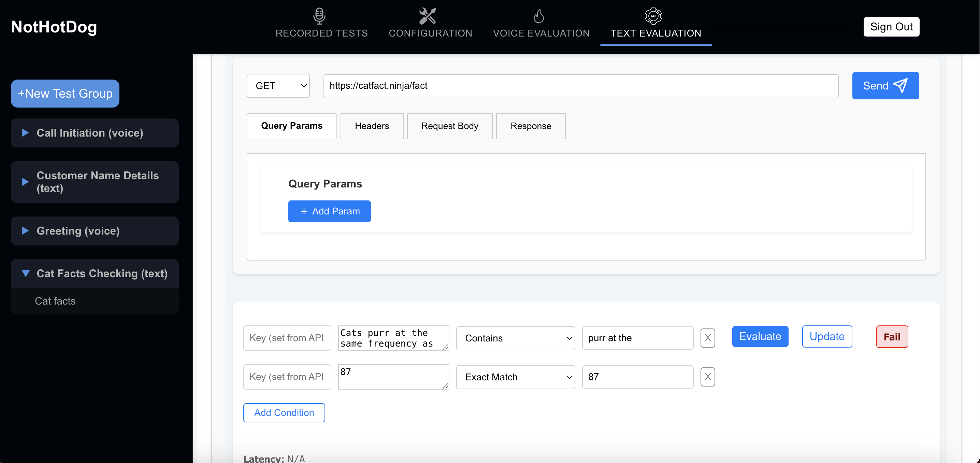The image size is (980, 463).
Task: Click the Add Condition button
Action: (x=284, y=412)
